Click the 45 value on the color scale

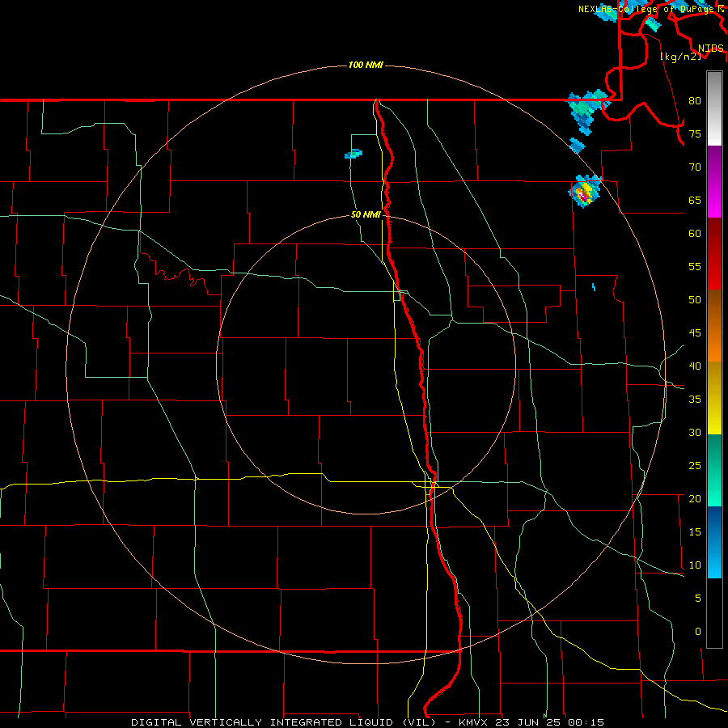[695, 333]
